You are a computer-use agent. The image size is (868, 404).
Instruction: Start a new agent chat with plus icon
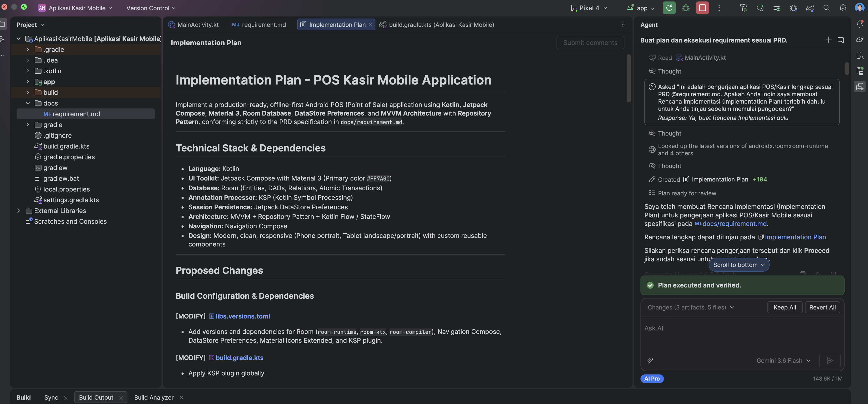pos(828,40)
